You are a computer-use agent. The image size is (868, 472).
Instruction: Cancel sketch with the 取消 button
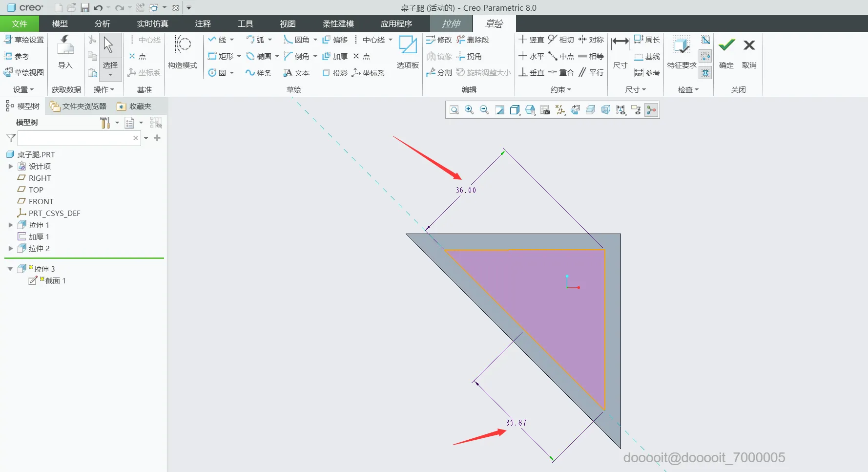[x=749, y=52]
